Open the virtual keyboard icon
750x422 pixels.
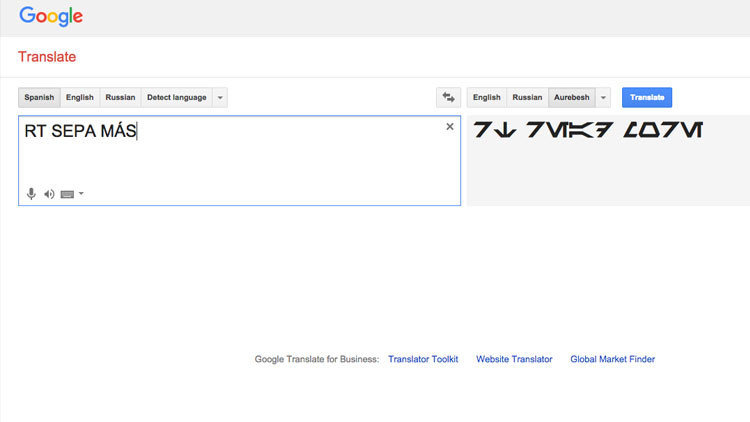click(67, 194)
